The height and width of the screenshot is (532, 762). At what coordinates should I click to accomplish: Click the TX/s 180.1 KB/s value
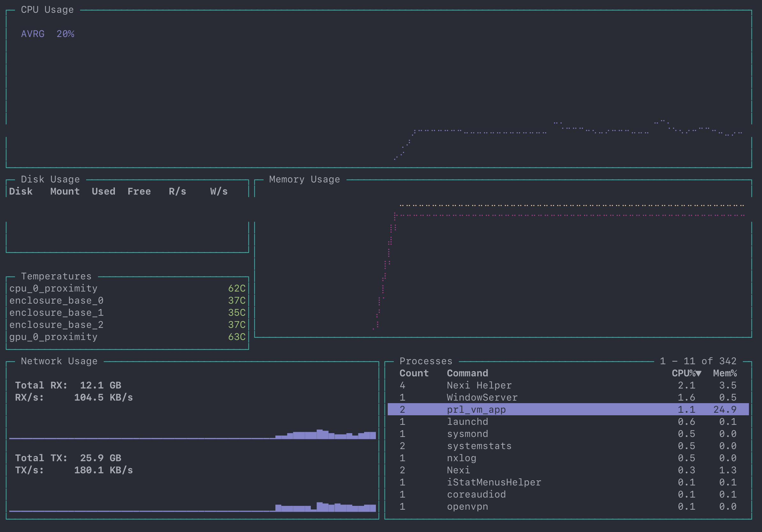tap(104, 470)
